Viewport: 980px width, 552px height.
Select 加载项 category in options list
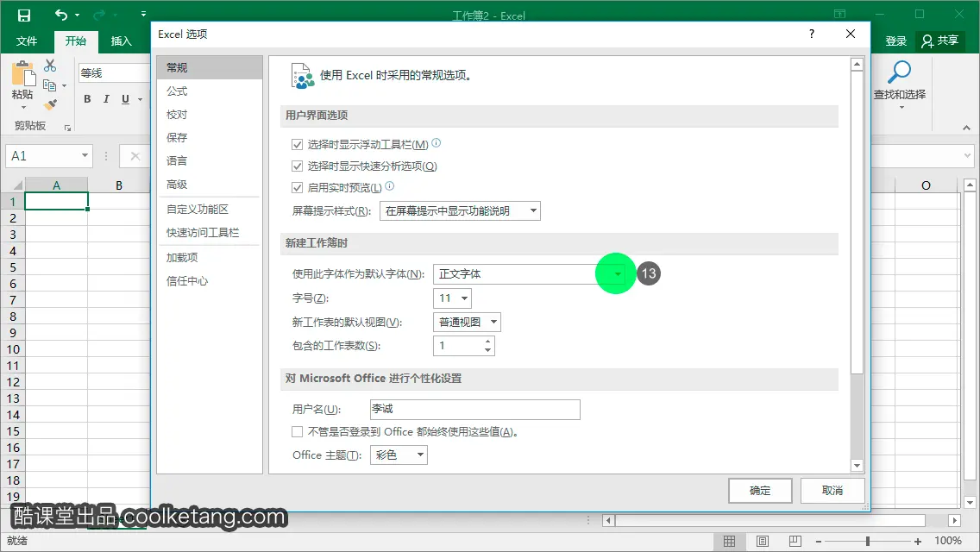pos(210,258)
